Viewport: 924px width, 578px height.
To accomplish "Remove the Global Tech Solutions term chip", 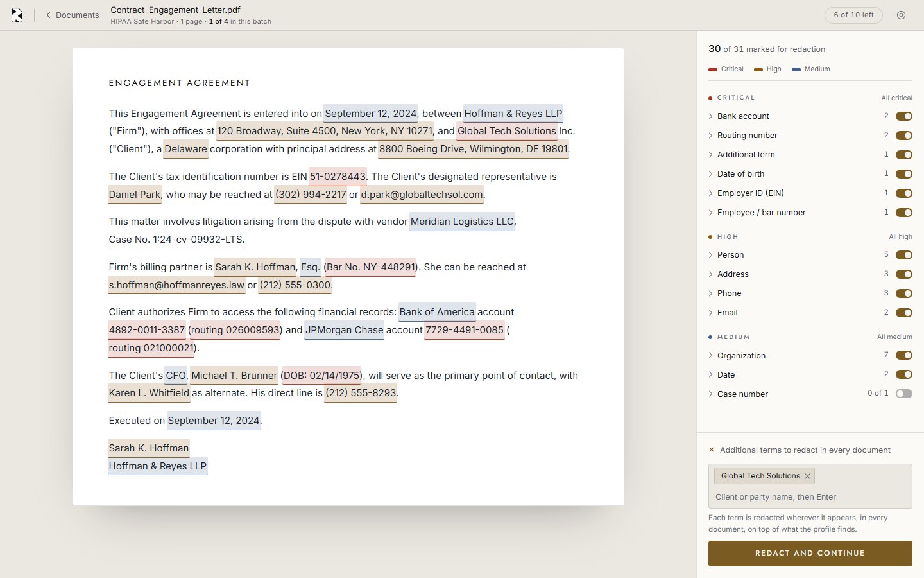I will pos(807,476).
